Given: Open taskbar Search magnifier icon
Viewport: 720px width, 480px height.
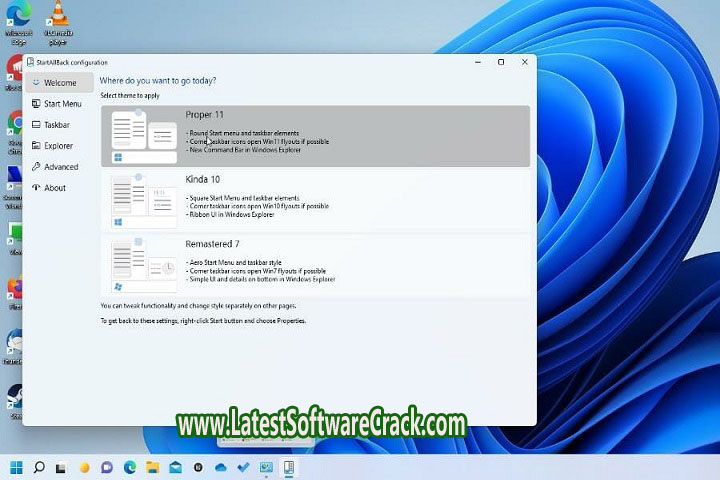Looking at the screenshot, I should (x=39, y=467).
